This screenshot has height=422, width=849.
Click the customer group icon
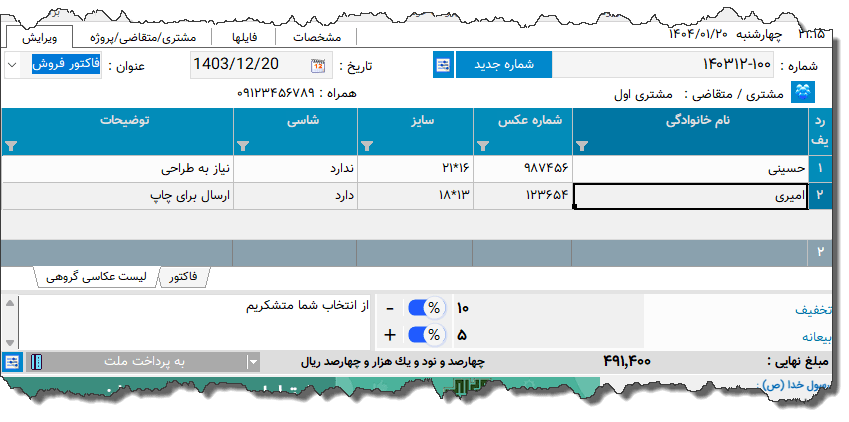click(803, 92)
